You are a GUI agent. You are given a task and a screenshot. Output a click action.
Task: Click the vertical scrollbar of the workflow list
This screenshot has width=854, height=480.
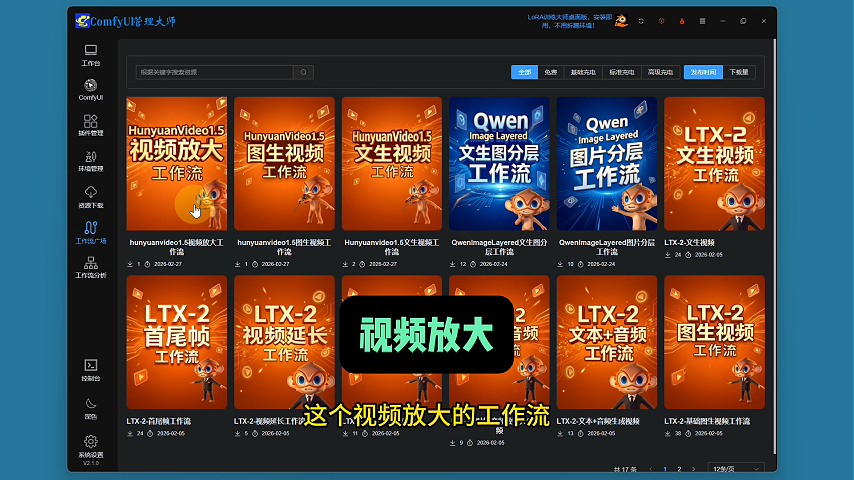774,246
